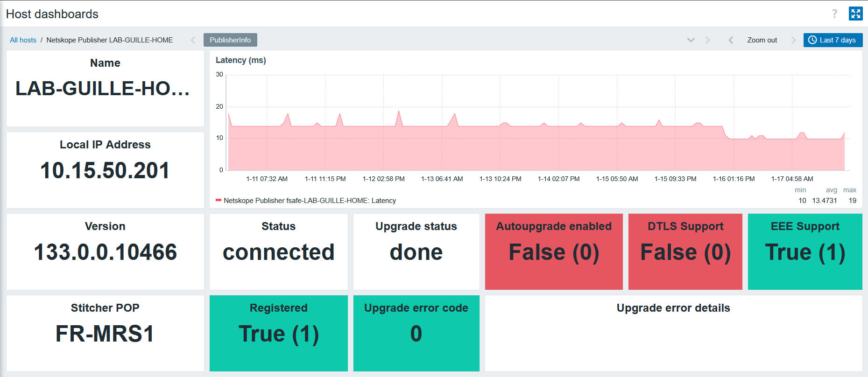Go to previous dashboard page arrow
The width and height of the screenshot is (868, 377).
(193, 40)
